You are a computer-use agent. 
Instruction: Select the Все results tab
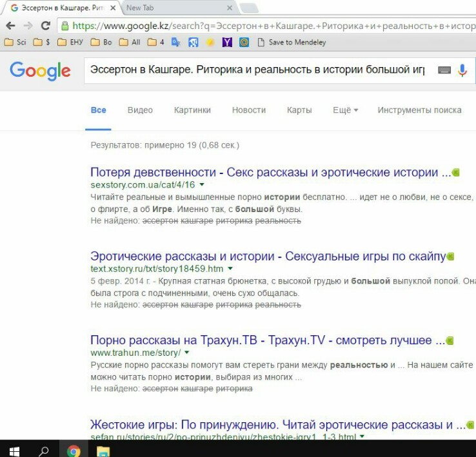98,110
